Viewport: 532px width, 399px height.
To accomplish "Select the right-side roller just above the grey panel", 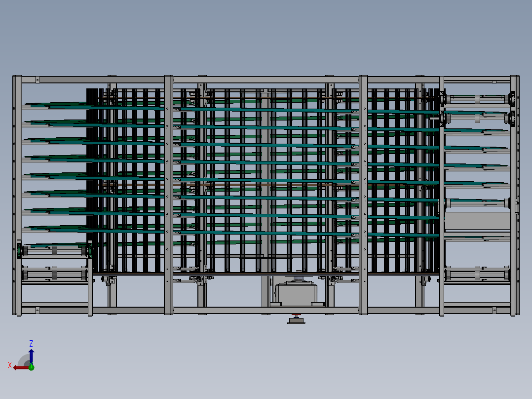I will click(477, 203).
